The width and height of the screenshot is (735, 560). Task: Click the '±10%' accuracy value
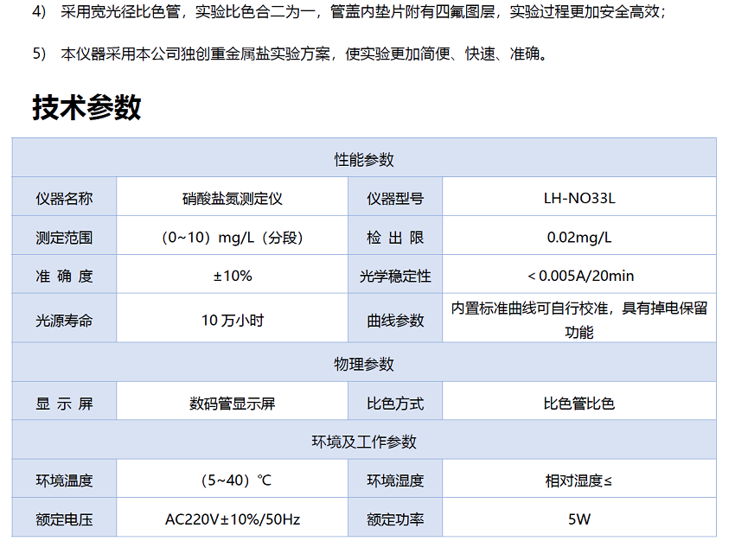pyautogui.click(x=233, y=276)
